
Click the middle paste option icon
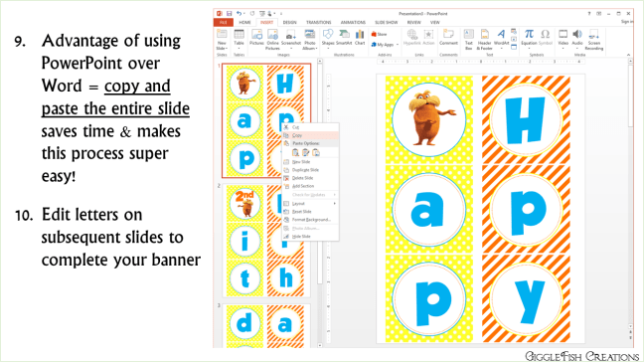(305, 153)
